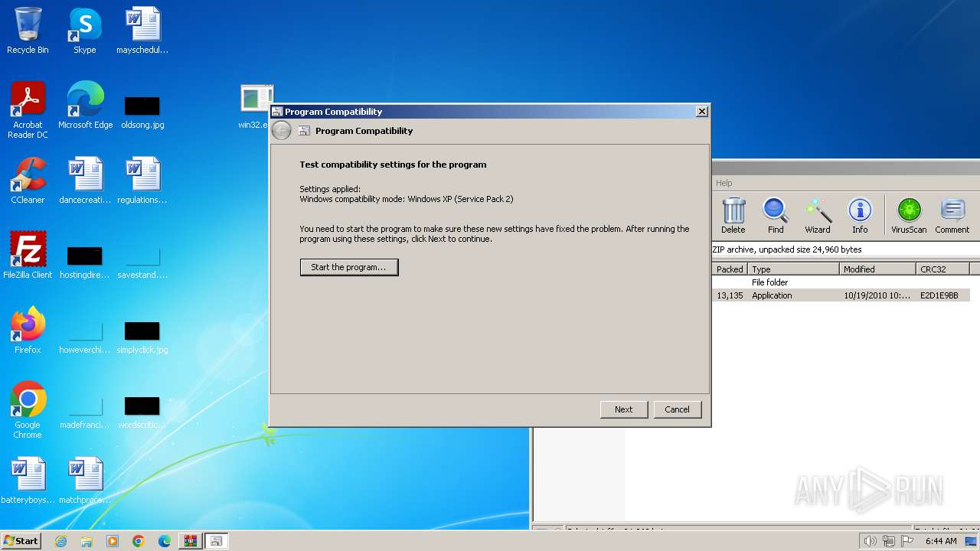Click the CRC value E2D1E9BB

click(x=939, y=295)
